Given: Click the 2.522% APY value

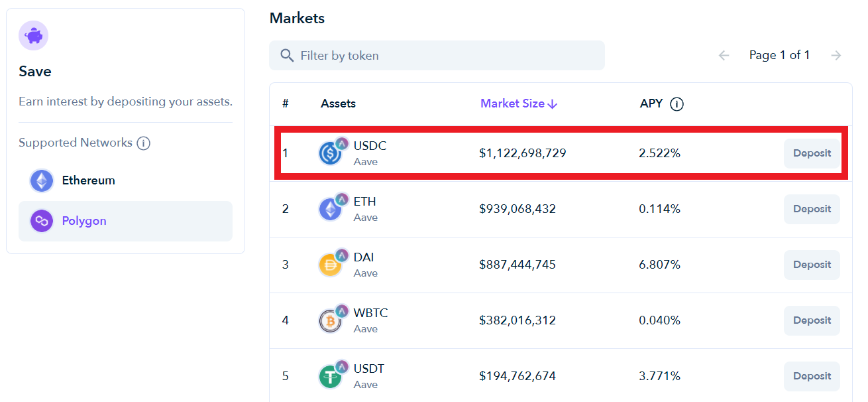Looking at the screenshot, I should 659,153.
